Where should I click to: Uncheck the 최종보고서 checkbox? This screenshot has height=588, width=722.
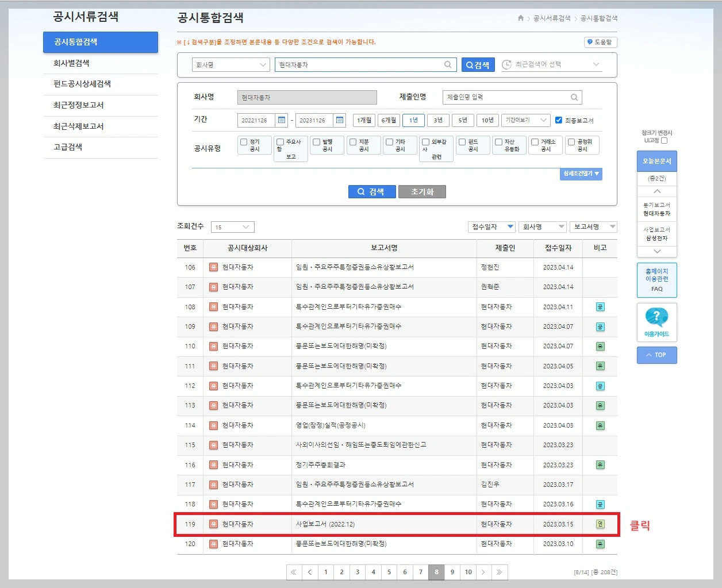(558, 120)
